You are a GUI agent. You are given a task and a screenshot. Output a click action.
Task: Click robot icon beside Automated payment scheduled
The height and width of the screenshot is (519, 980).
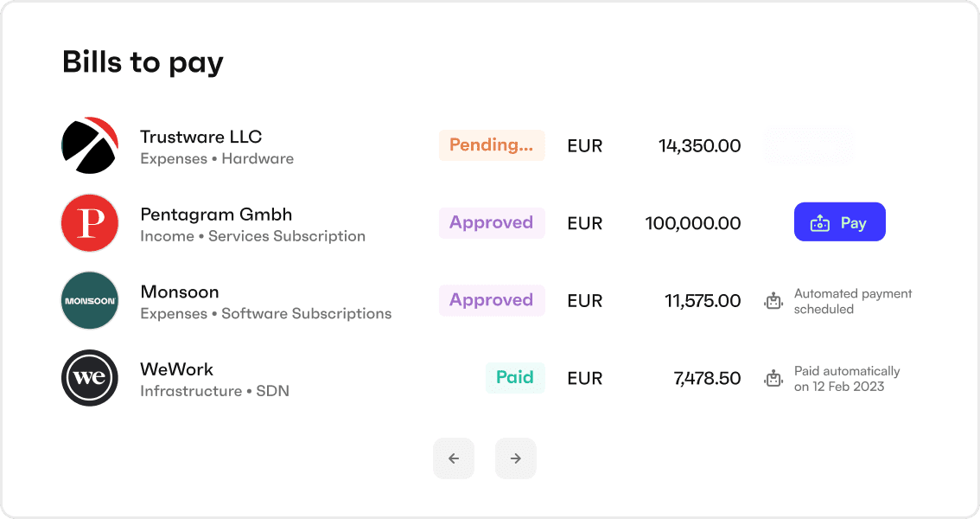773,301
